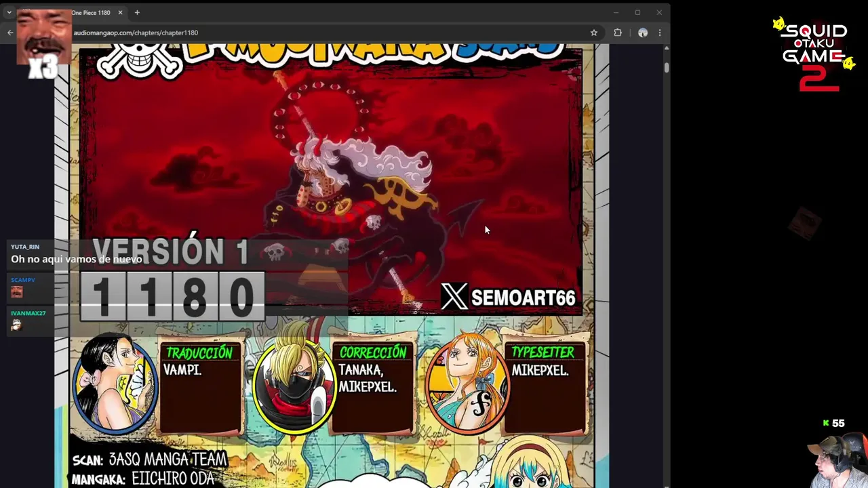This screenshot has height=488, width=868.
Task: Click the streamer webcam thumbnail
Action: [x=837, y=461]
